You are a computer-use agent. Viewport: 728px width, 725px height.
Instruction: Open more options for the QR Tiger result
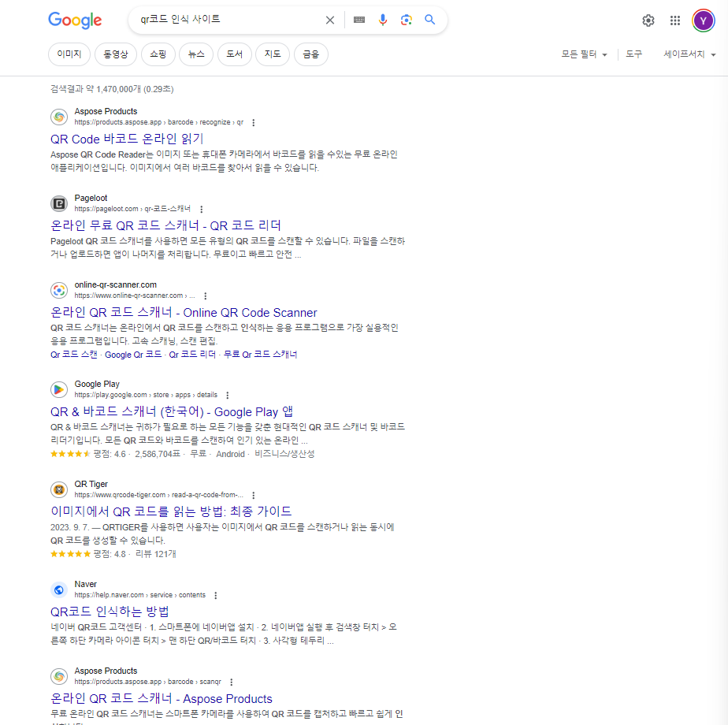(253, 495)
